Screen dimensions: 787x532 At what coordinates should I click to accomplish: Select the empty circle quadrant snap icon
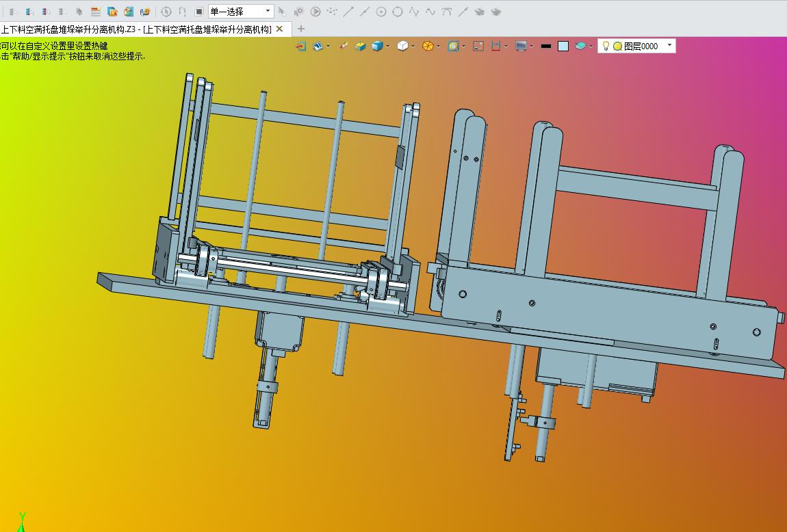398,11
